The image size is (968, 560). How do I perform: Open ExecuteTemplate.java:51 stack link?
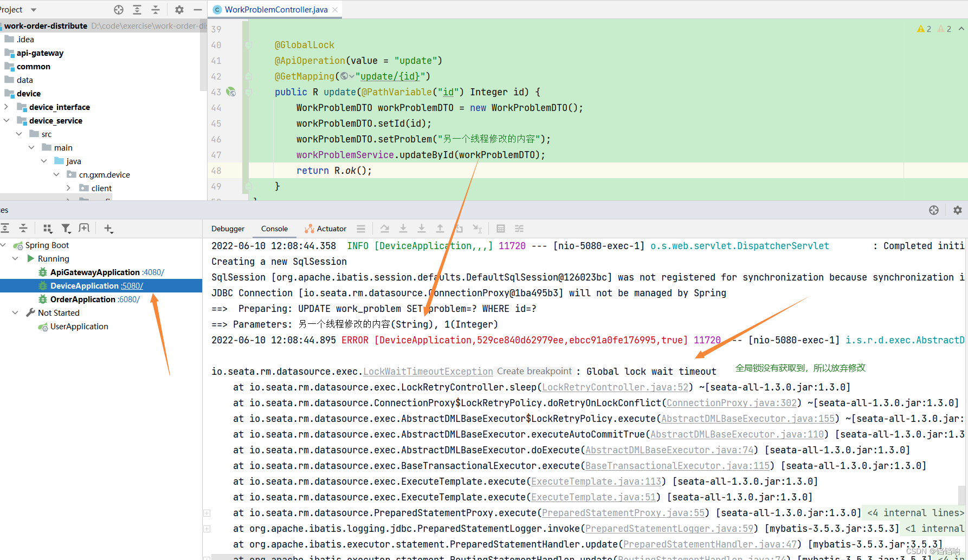coord(593,497)
